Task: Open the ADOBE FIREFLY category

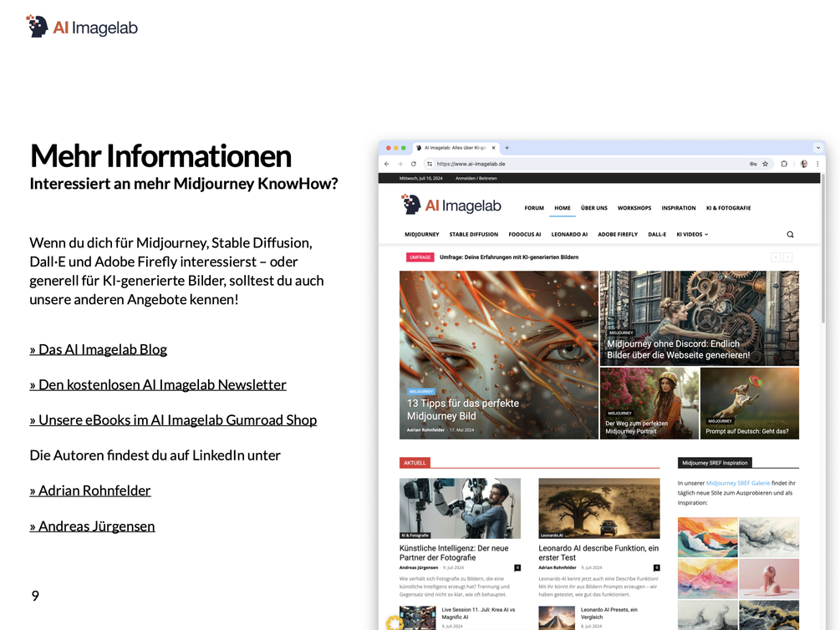Action: point(618,235)
